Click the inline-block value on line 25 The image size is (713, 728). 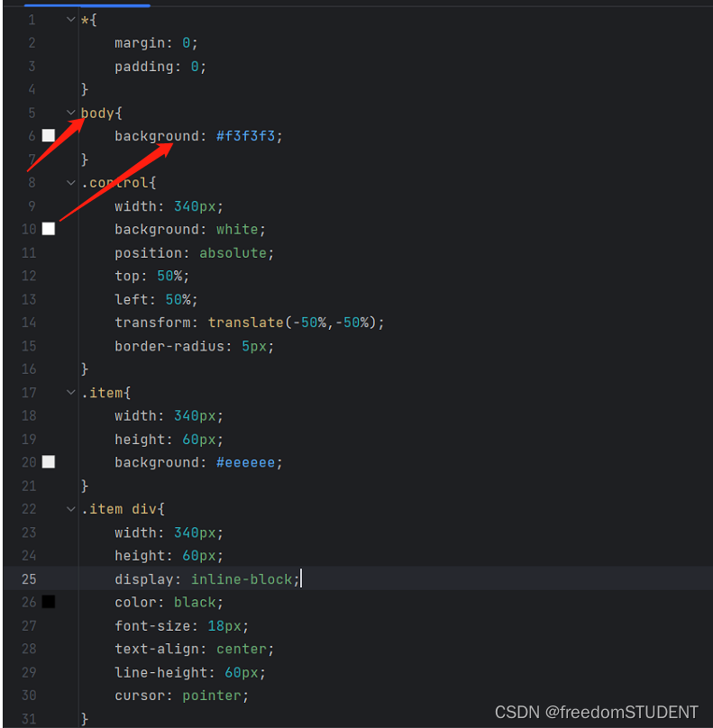point(242,579)
